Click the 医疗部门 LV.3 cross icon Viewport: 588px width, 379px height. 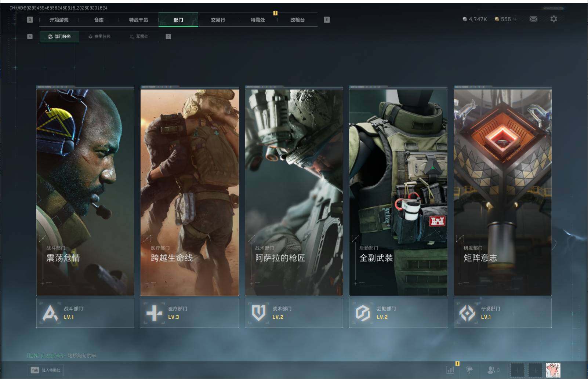click(x=154, y=313)
